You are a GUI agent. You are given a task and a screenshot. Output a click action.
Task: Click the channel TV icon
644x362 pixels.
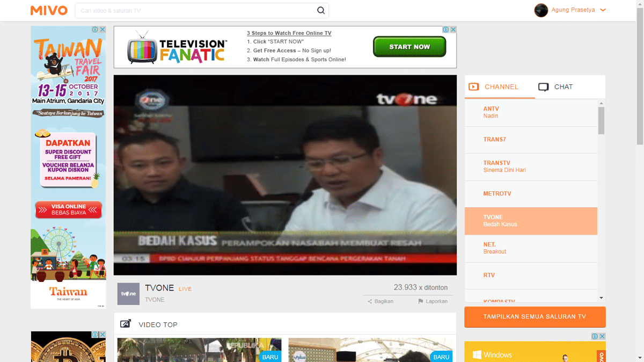click(473, 86)
